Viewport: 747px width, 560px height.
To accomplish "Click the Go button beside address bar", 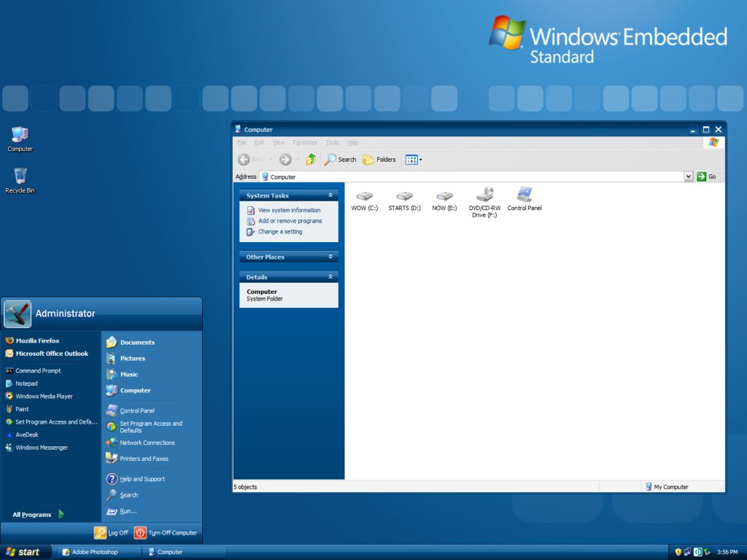I will (x=706, y=176).
